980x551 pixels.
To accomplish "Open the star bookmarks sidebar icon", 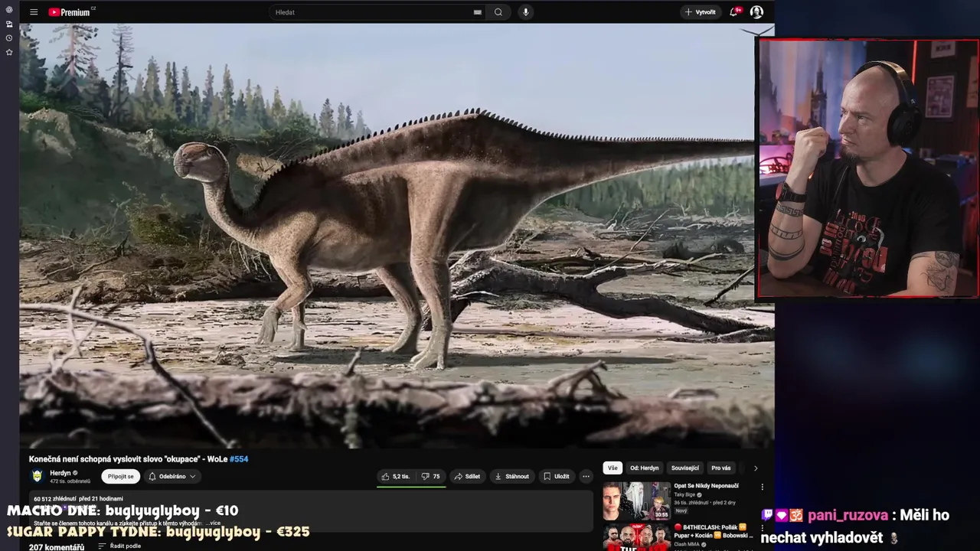I will pos(9,52).
